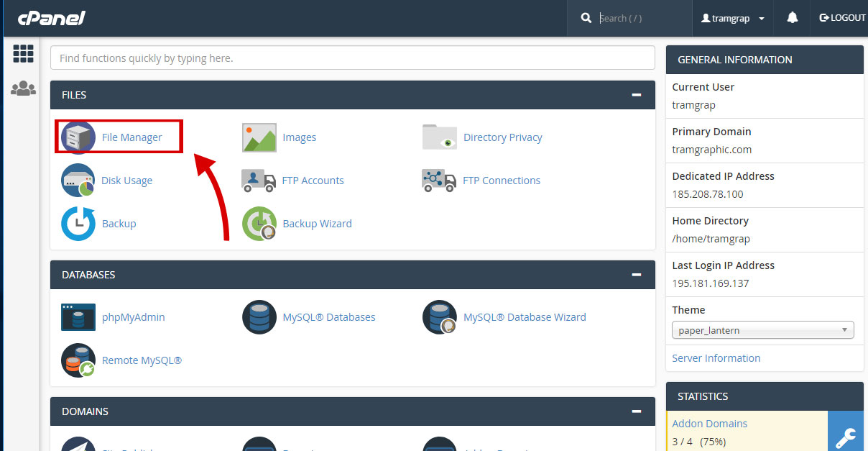Open the FTP Accounts truck icon
Image resolution: width=868 pixels, height=451 pixels.
pyautogui.click(x=259, y=181)
